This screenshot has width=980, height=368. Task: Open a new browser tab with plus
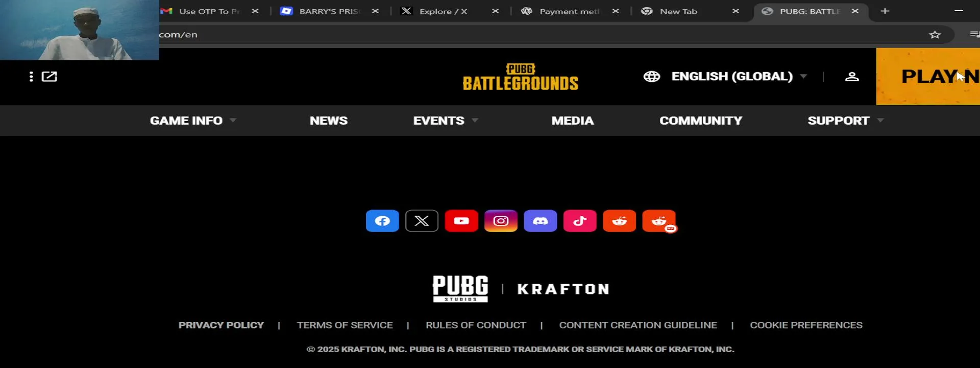click(x=885, y=11)
